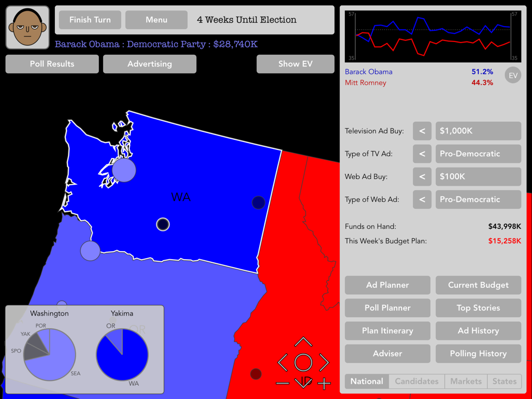The image size is (532, 399).
Task: Step back the Web Ad Buy amount
Action: point(422,177)
